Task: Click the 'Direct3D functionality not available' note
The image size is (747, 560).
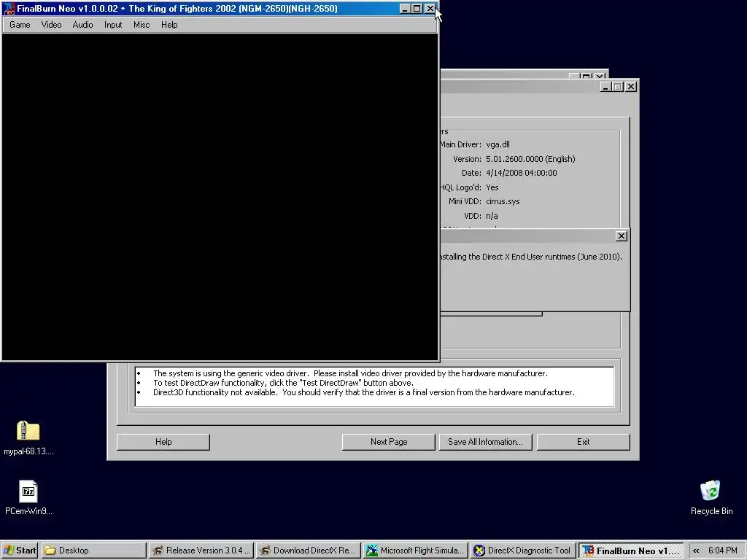Action: (x=363, y=392)
